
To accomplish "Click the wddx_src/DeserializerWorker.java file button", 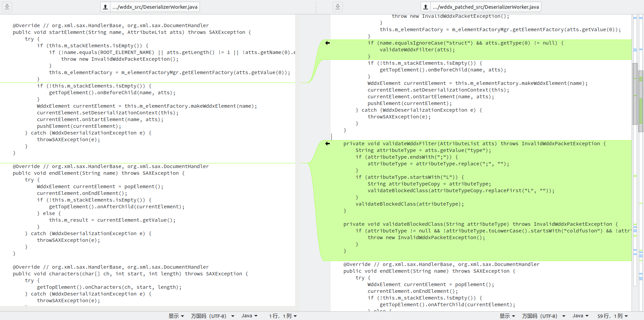I will tap(155, 7).
